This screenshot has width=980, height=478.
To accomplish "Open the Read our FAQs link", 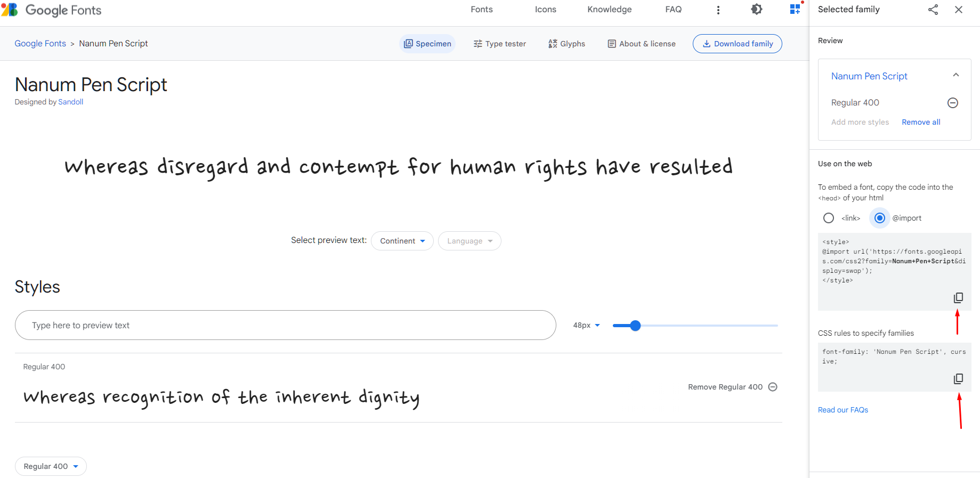I will click(843, 410).
